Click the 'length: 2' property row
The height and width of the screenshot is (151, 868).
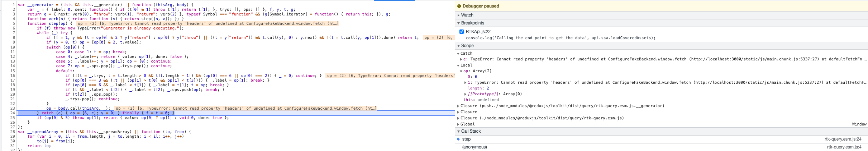[x=478, y=88]
